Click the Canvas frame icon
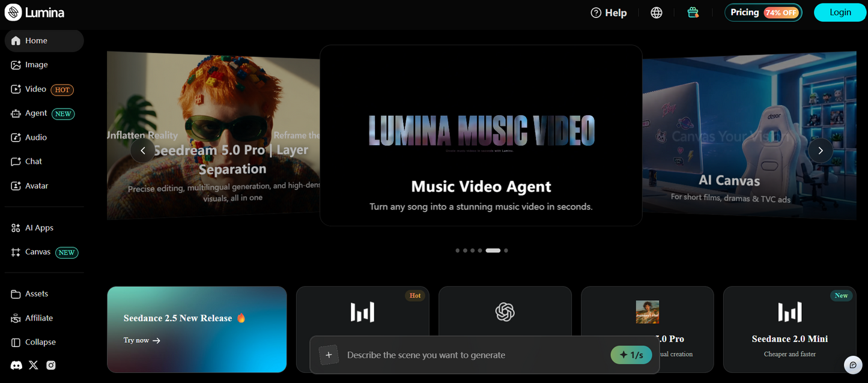868x383 pixels. point(16,253)
